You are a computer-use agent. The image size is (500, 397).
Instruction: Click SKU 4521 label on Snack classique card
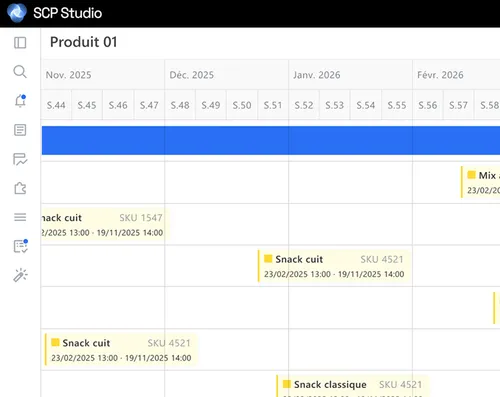(400, 384)
